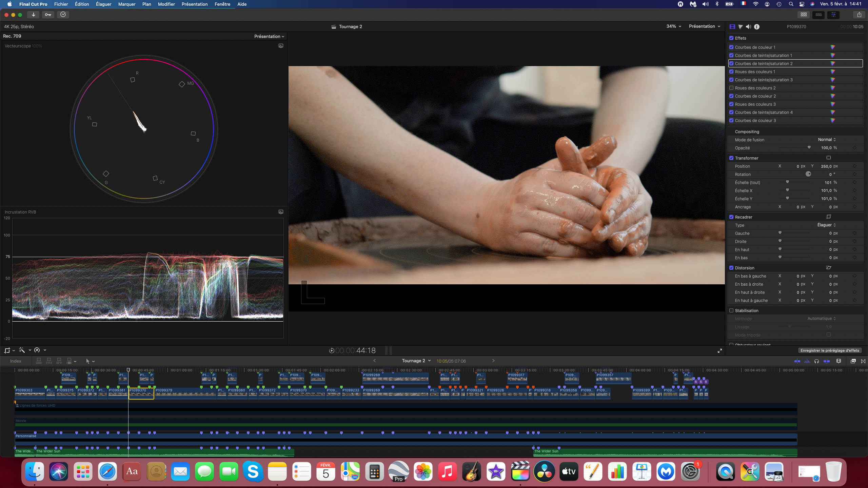This screenshot has width=868, height=488.
Task: Open Mode de fusion Normal dropdown
Action: (827, 140)
